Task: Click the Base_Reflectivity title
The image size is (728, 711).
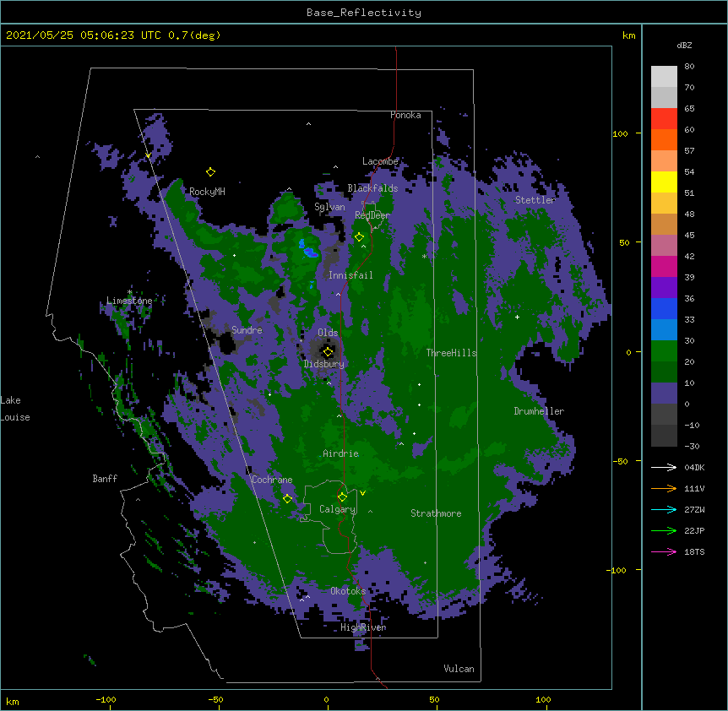Action: point(364,13)
